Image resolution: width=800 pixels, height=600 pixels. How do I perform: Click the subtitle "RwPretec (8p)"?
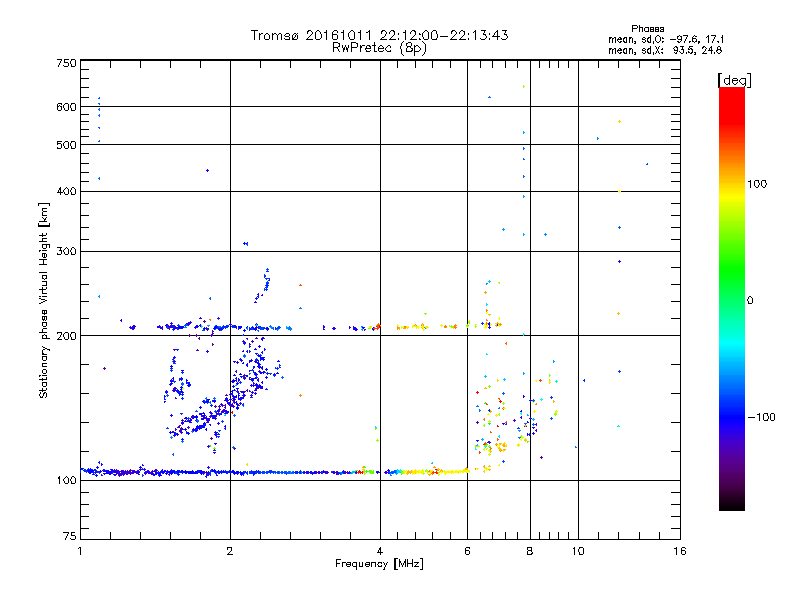tap(379, 48)
